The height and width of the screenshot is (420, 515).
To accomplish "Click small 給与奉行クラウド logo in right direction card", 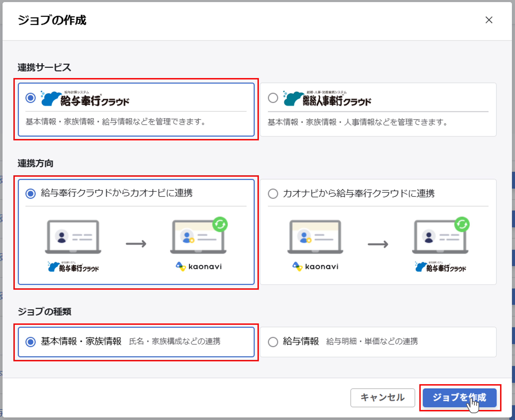I will (x=441, y=267).
